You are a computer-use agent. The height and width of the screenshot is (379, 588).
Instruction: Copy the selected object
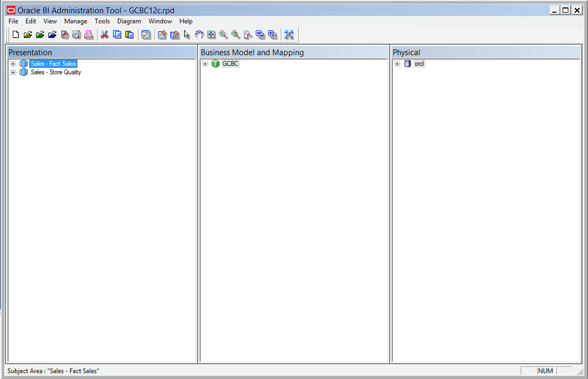117,35
